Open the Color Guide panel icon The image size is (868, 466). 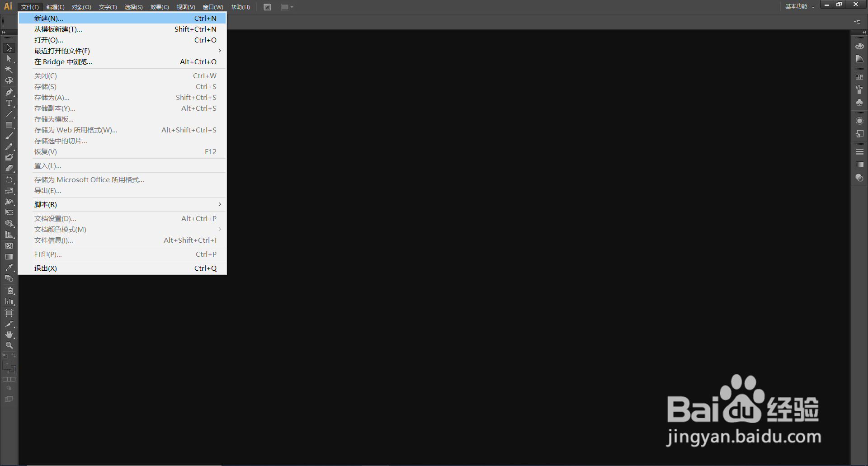859,59
